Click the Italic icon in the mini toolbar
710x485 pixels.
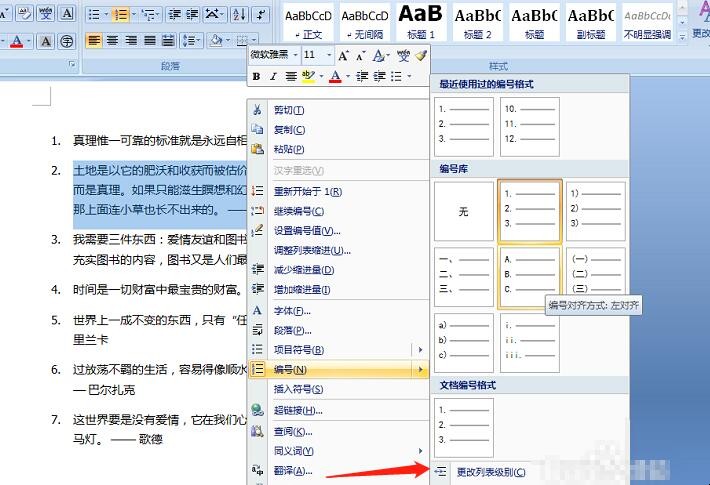273,76
